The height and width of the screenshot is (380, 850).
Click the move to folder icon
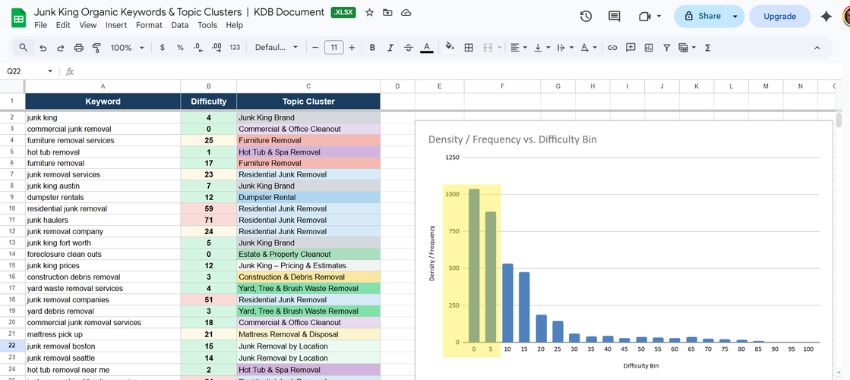(x=388, y=12)
